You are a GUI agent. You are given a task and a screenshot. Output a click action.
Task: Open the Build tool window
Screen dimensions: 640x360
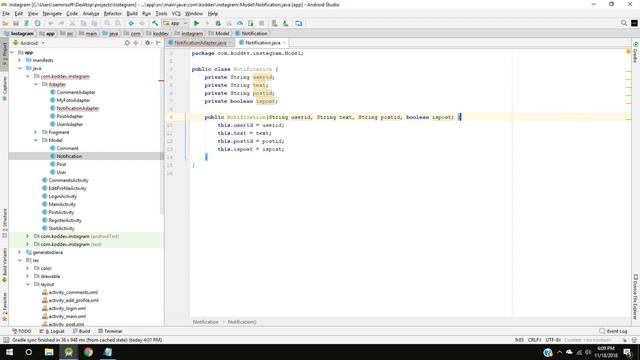point(81,331)
